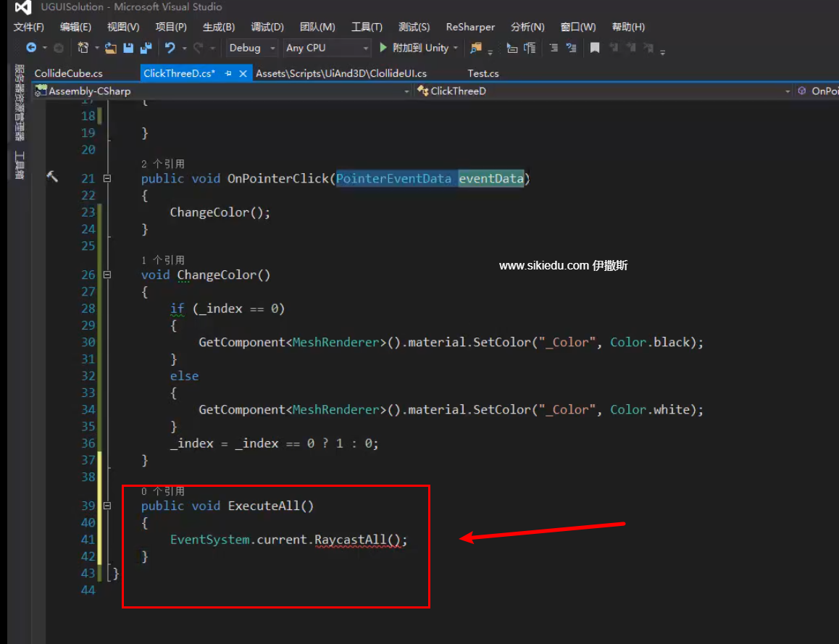Click the Save All toolbar icon
Image resolution: width=839 pixels, height=644 pixels.
146,48
